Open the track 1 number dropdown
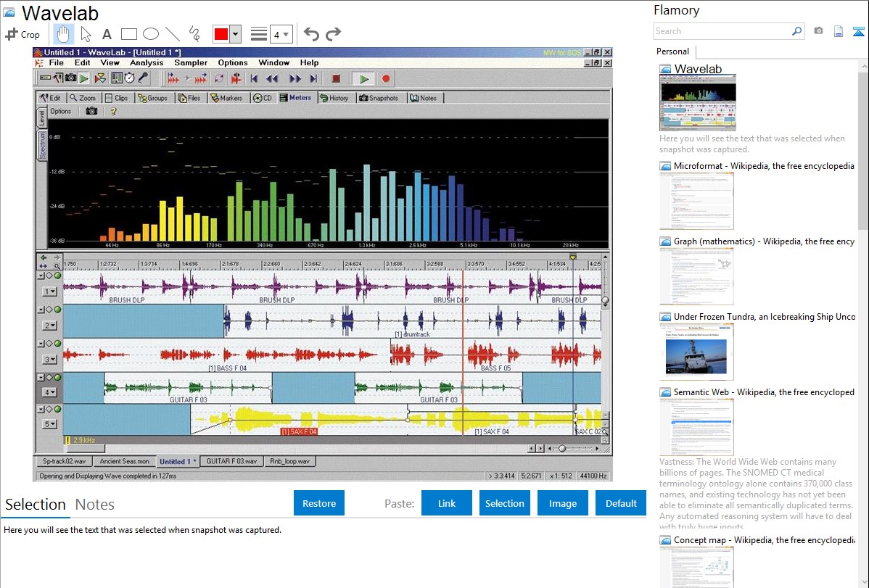This screenshot has height=588, width=869. pyautogui.click(x=50, y=291)
